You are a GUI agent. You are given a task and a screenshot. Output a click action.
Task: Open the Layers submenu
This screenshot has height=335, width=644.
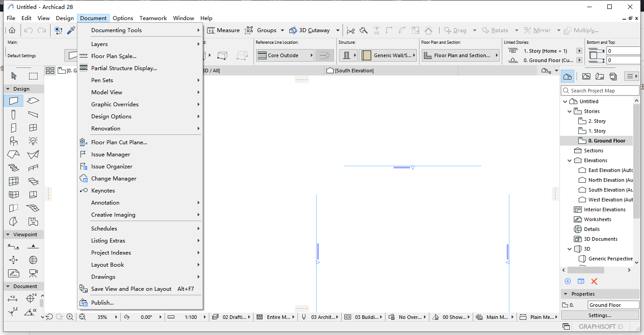point(140,44)
